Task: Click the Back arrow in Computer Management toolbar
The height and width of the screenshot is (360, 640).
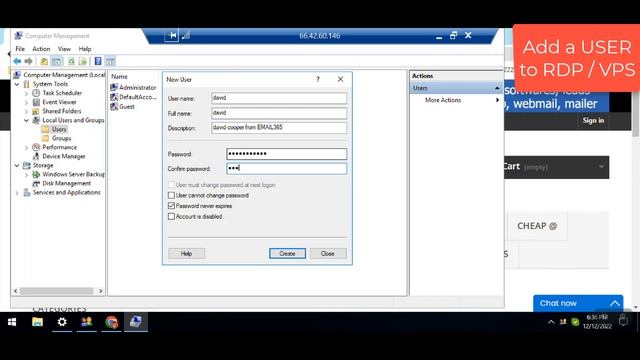Action: click(x=17, y=61)
